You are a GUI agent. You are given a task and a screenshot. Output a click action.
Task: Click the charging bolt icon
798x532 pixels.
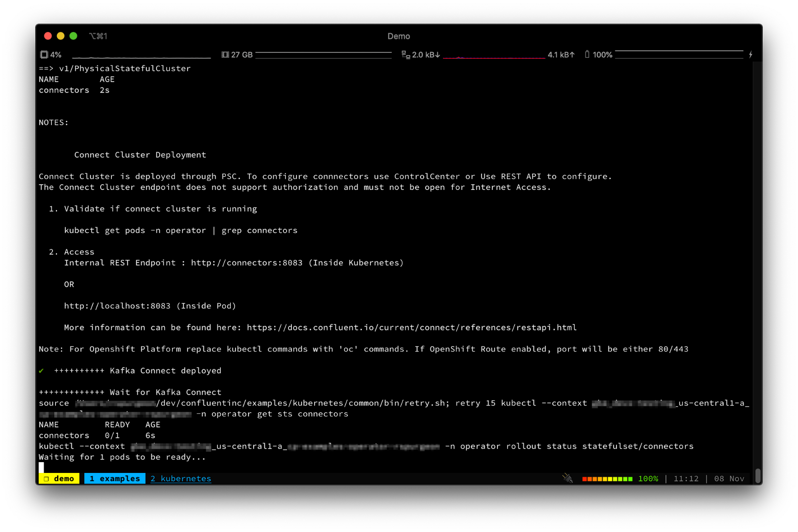pos(750,55)
